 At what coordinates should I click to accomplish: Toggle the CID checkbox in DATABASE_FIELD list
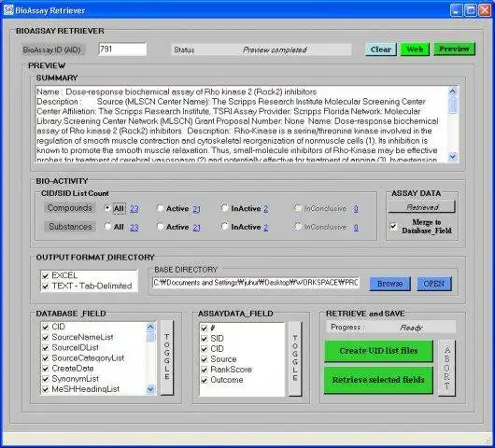click(46, 328)
